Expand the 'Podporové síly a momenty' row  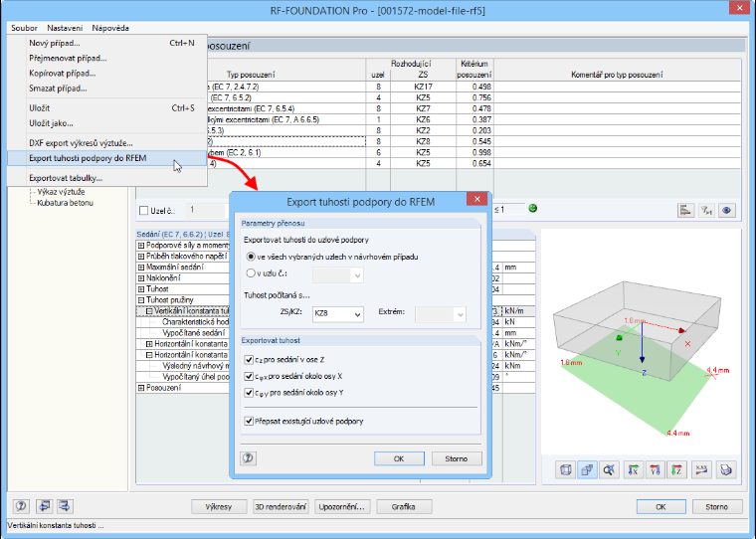point(141,246)
